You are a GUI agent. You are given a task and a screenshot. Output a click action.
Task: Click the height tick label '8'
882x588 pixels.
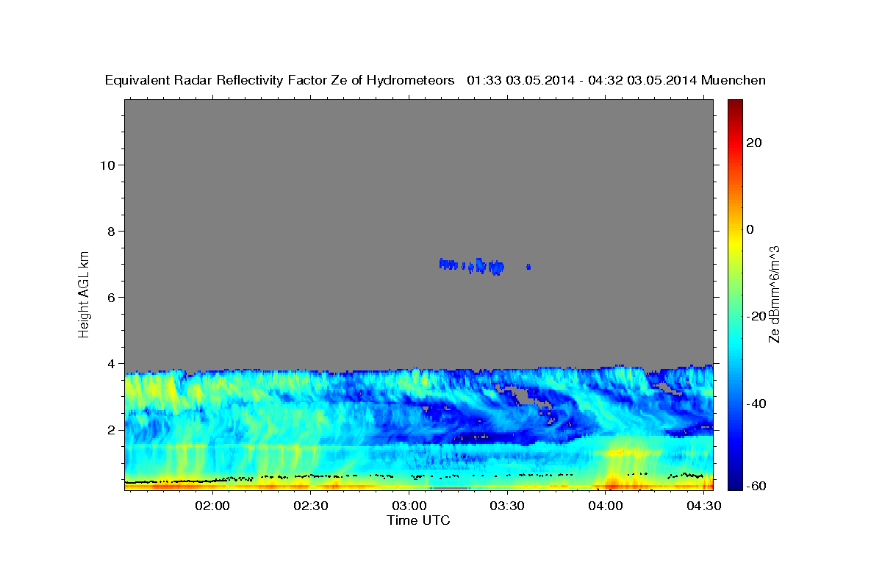(x=110, y=231)
